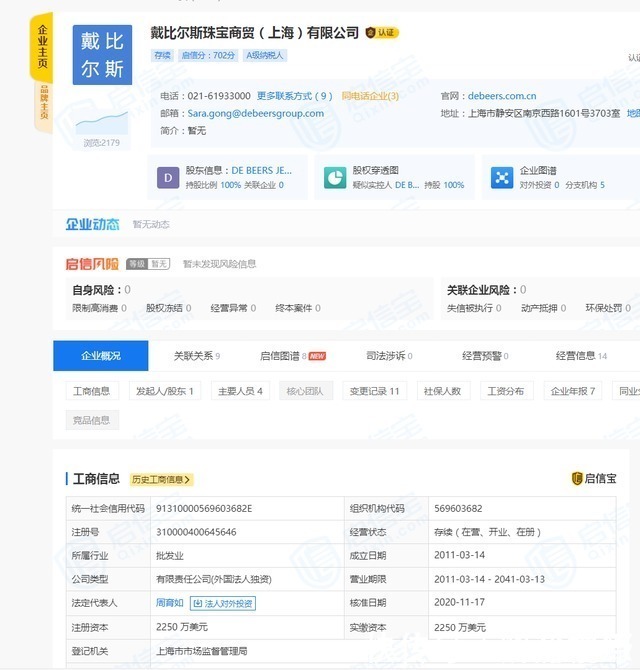Open 同电话企业(3) link
This screenshot has width=640, height=670.
tap(370, 96)
